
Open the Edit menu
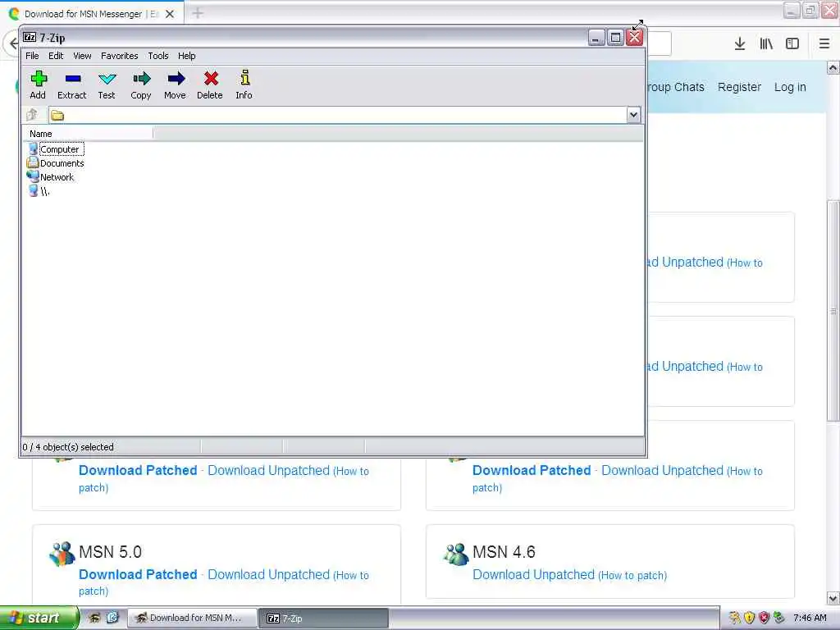click(x=56, y=56)
